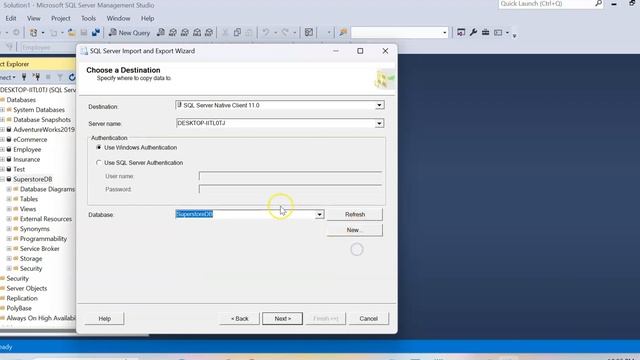Expand the Programmability node
The width and height of the screenshot is (640, 360).
click(x=9, y=239)
